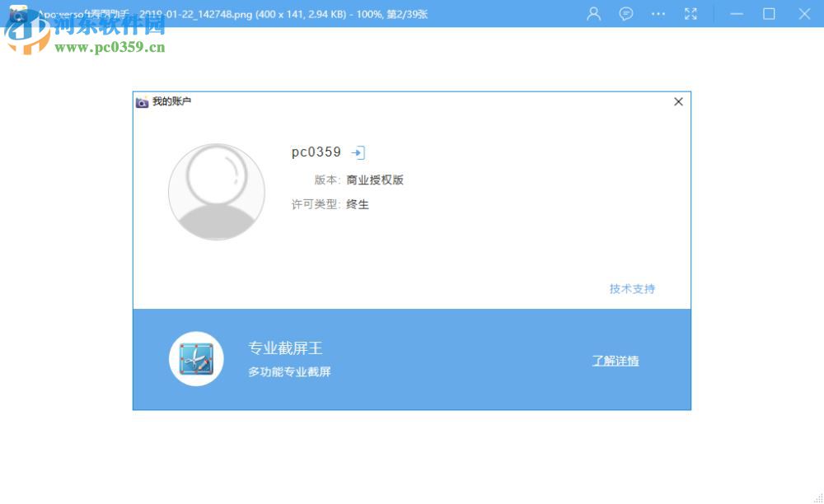
Task: Click the camera icon beside 我的账户
Action: point(141,102)
